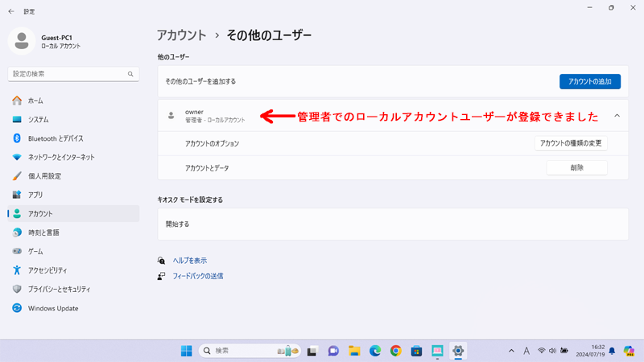Select システム in the sidebar
Image resolution: width=644 pixels, height=362 pixels.
(38, 120)
